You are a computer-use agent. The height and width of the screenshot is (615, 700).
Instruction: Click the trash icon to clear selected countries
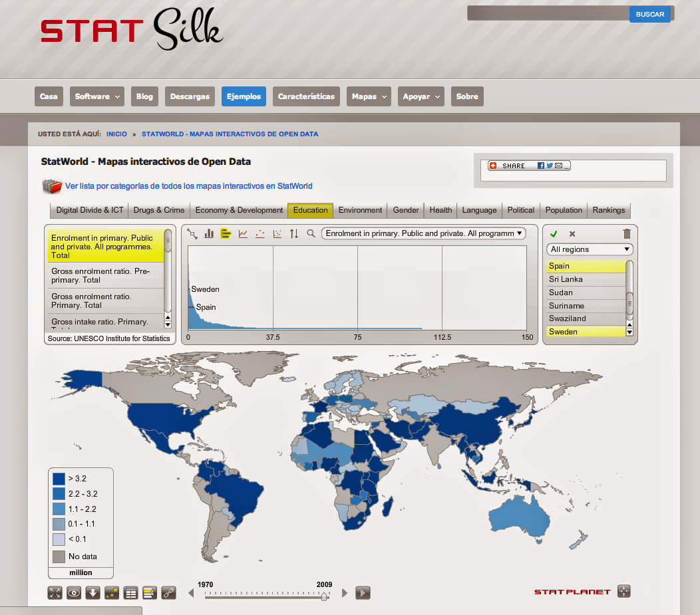(627, 233)
